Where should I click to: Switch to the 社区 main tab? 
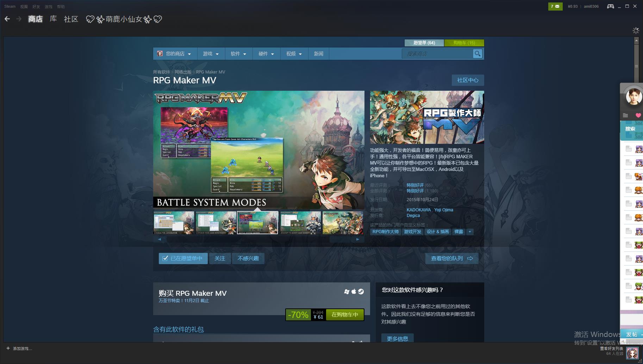click(71, 19)
